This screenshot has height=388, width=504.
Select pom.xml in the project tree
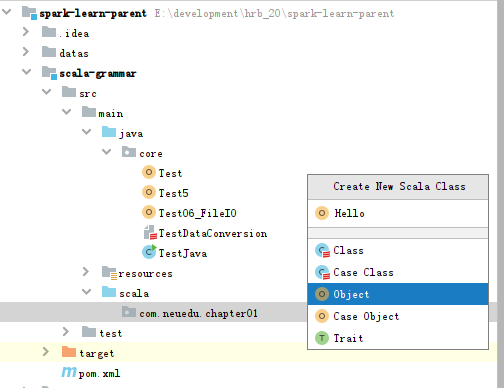99,373
